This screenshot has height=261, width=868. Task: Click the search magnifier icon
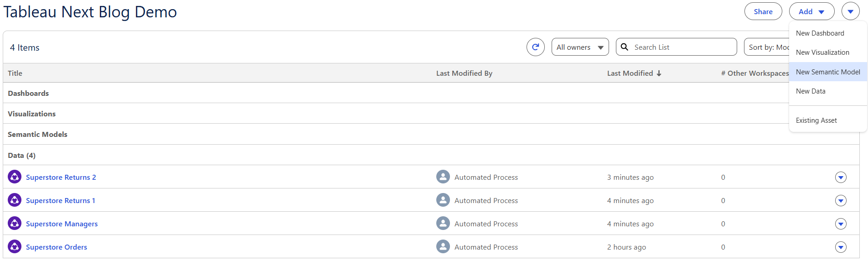click(x=625, y=47)
